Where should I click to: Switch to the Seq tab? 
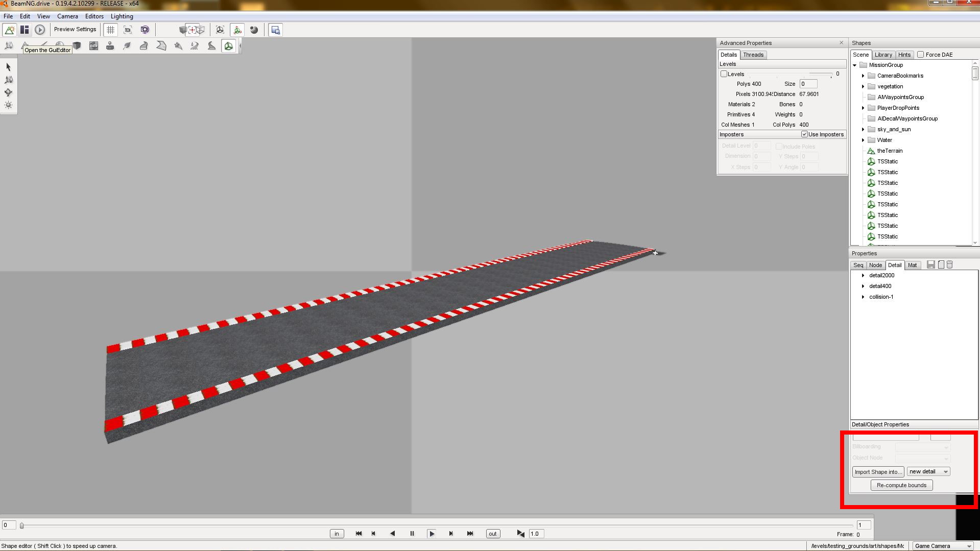tap(858, 265)
